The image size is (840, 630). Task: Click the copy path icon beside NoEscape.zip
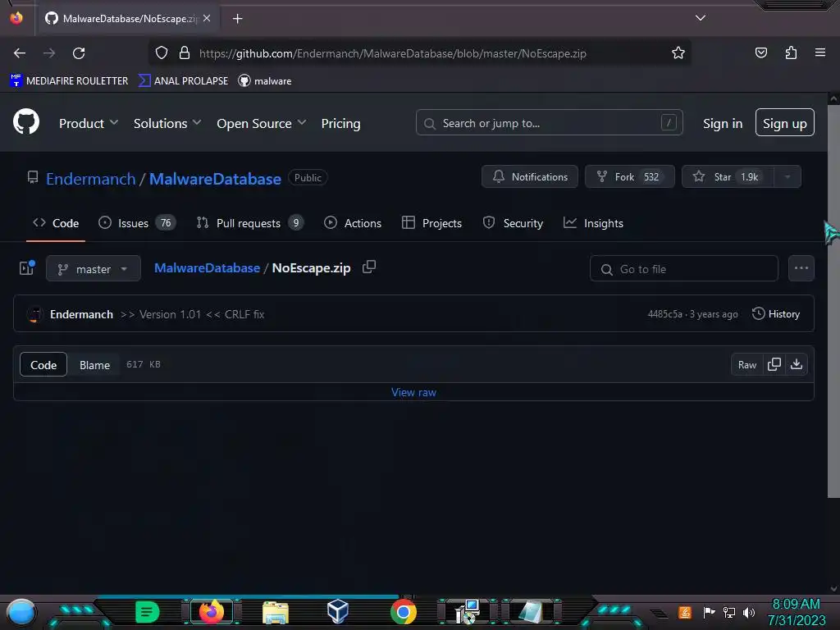369,267
